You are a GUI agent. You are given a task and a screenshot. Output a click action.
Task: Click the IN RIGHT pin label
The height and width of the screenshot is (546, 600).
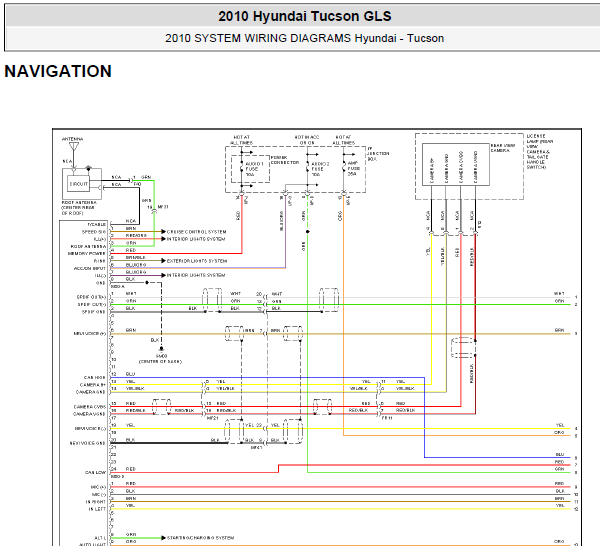[95, 501]
